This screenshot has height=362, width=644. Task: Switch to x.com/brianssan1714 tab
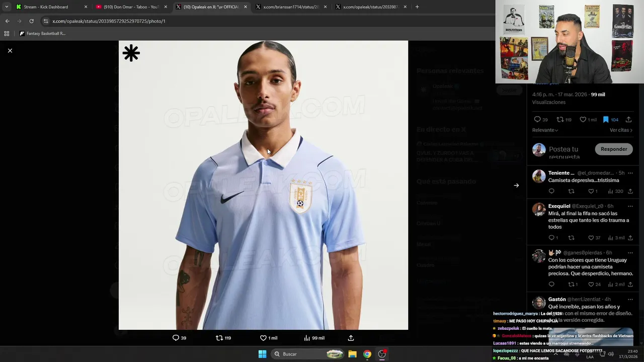click(x=291, y=7)
